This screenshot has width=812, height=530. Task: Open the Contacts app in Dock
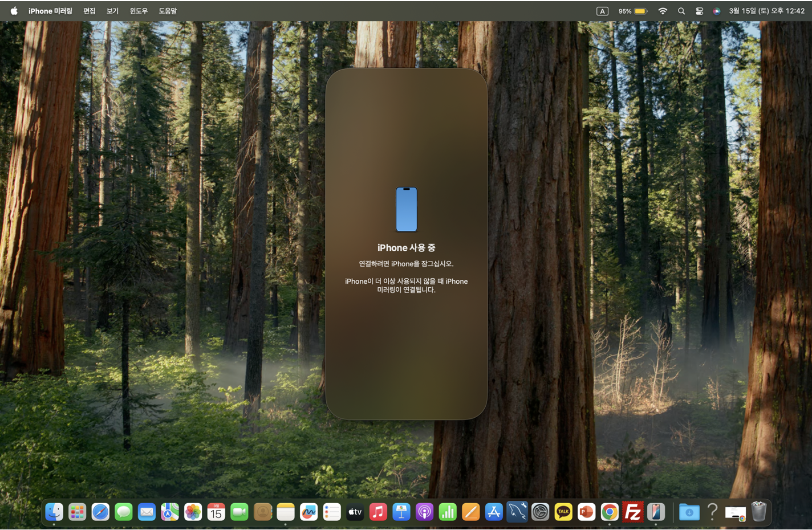point(262,512)
